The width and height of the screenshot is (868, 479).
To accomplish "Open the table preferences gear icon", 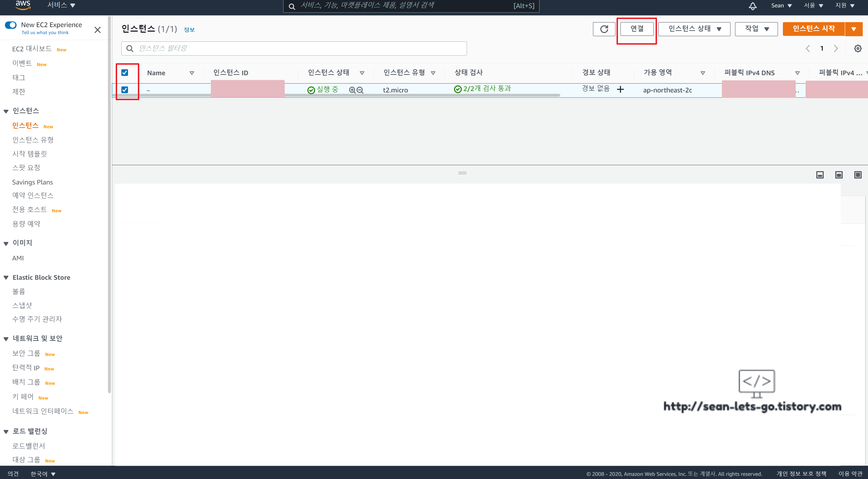I will 858,48.
